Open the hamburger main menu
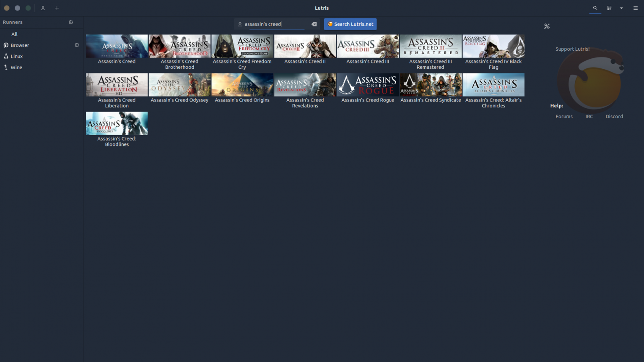Viewport: 644px width, 362px height. click(x=635, y=8)
